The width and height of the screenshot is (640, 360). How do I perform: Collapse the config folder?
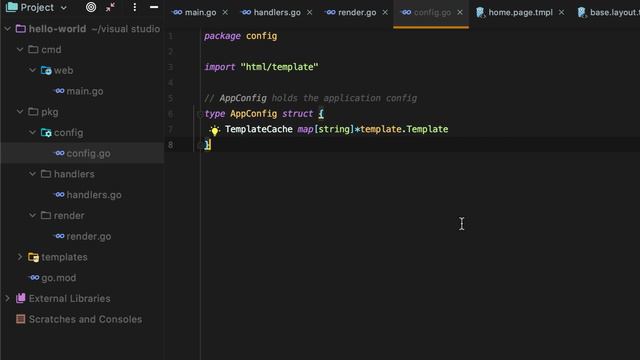tap(33, 133)
